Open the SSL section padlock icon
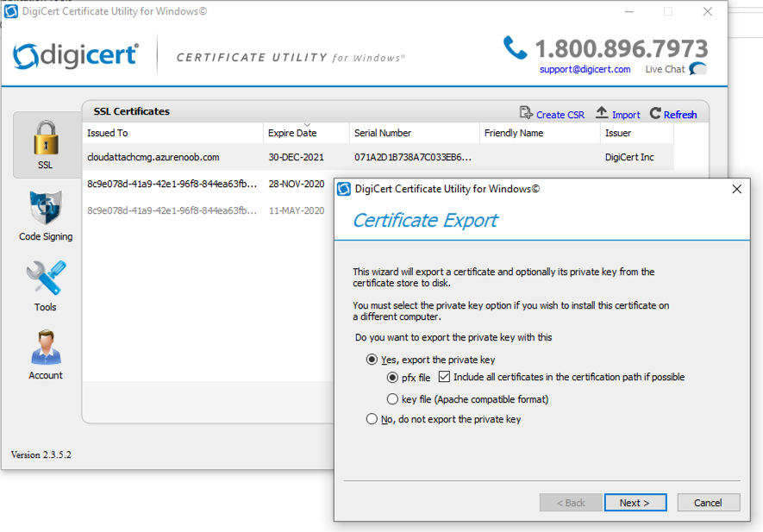 click(46, 138)
